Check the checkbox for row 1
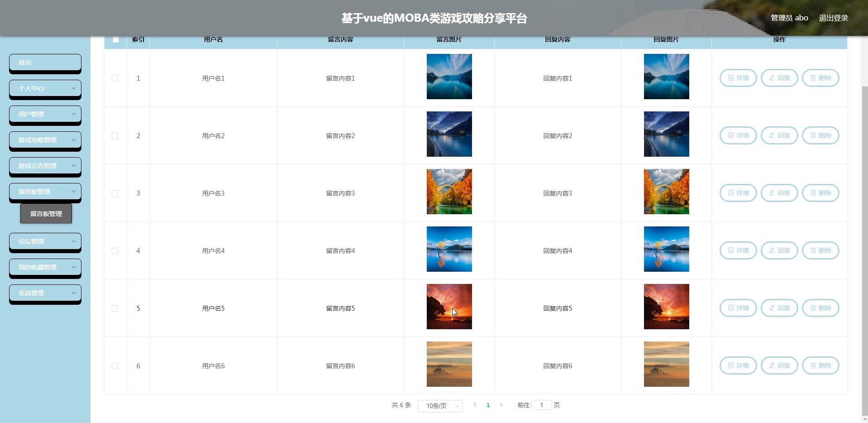The width and height of the screenshot is (868, 423). pos(115,78)
